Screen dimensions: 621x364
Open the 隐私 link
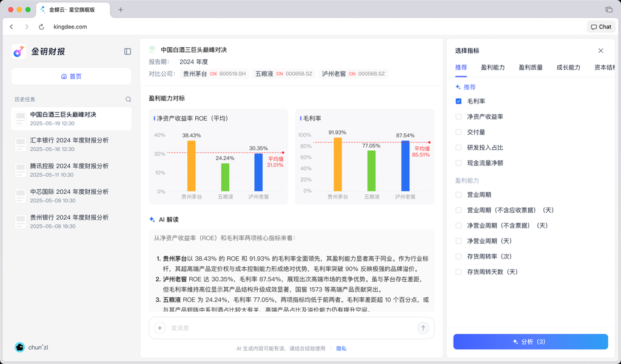point(341,349)
